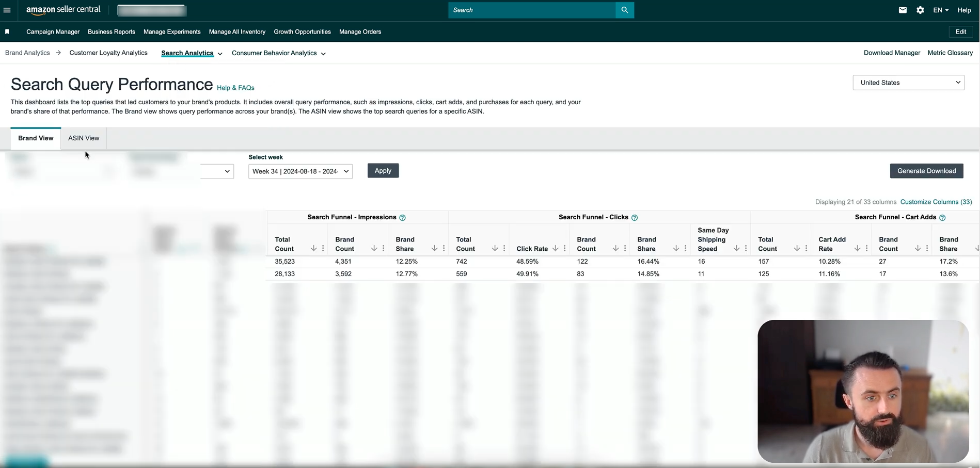Open Cart Adds Brand Count column options
Screen dimensions: 980x468
pyautogui.click(x=927, y=249)
